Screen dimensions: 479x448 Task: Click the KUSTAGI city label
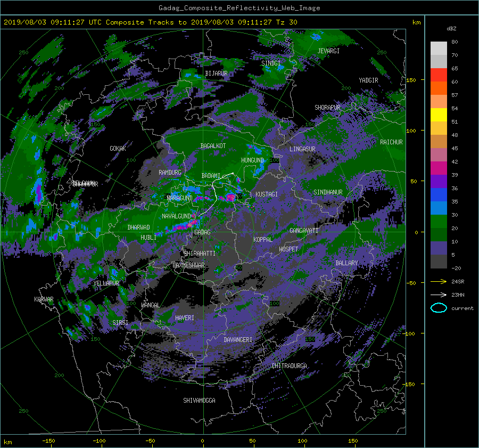click(x=267, y=194)
